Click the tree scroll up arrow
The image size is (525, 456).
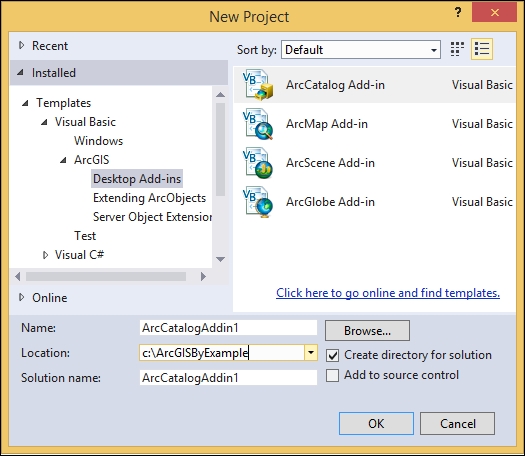(220, 95)
